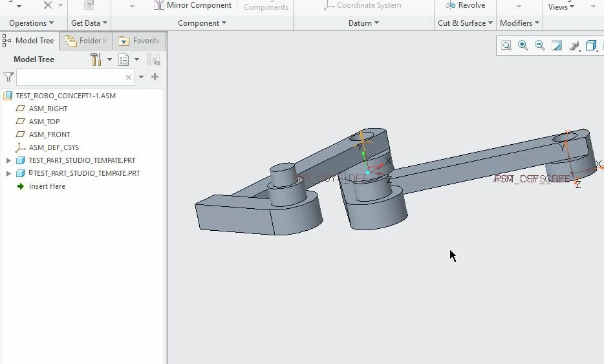This screenshot has height=364, width=604.
Task: Click the Zoom In icon
Action: pyautogui.click(x=523, y=45)
